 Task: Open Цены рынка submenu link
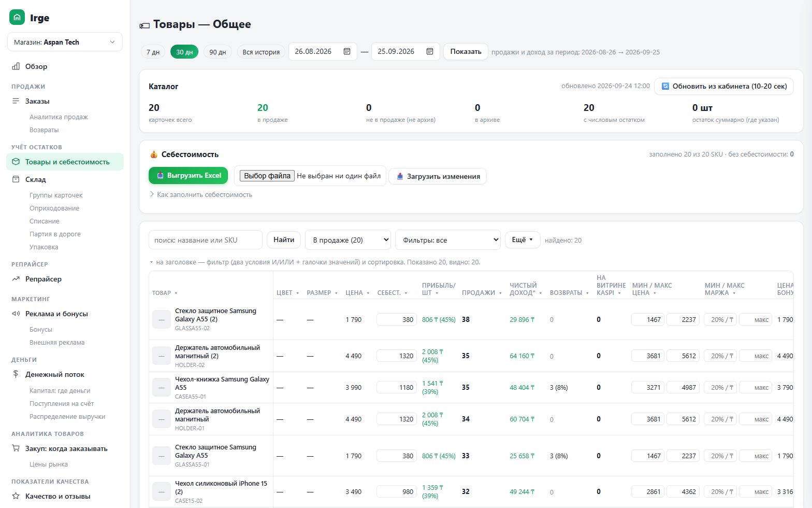pos(49,464)
